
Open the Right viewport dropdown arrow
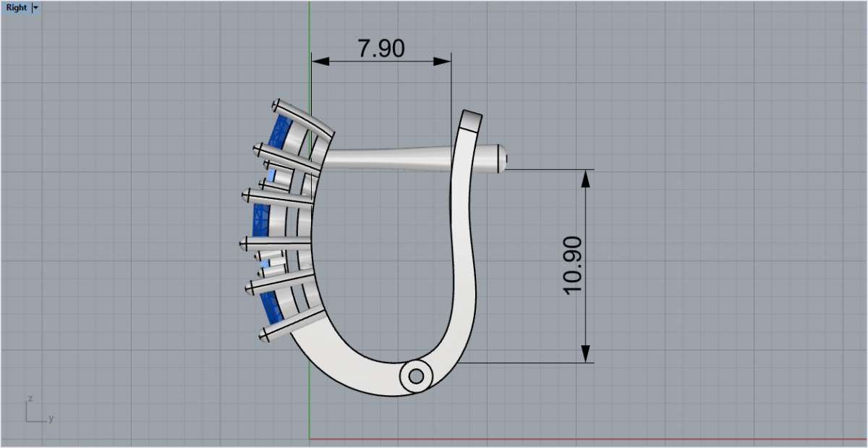click(36, 8)
